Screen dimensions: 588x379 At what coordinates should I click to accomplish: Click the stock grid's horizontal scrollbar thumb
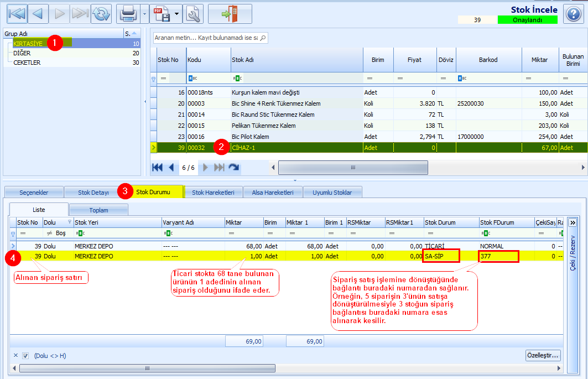353,167
